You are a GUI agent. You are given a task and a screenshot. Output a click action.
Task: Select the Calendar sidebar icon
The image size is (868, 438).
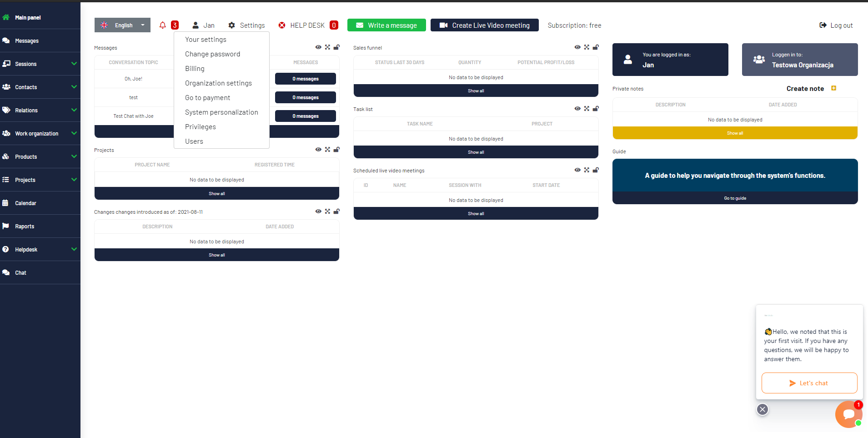[x=6, y=203]
